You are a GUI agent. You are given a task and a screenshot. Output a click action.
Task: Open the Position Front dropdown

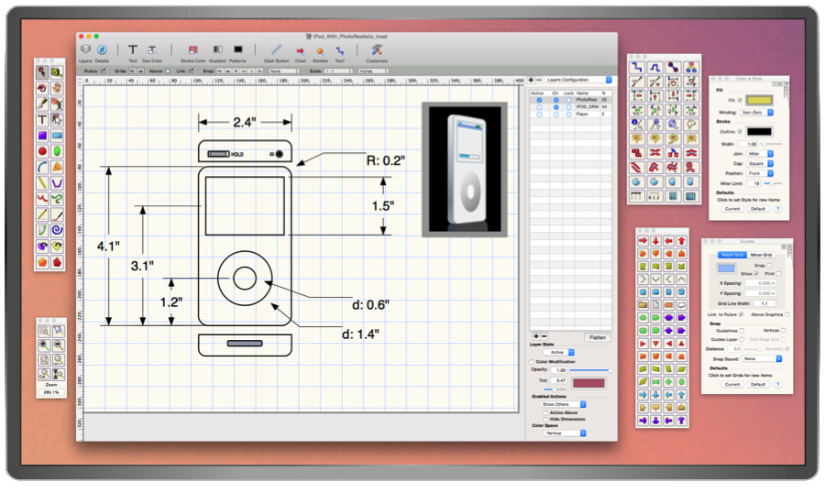click(760, 173)
